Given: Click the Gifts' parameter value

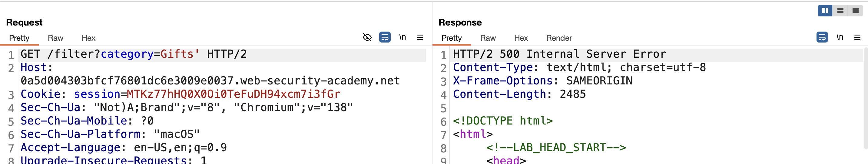Looking at the screenshot, I should click(180, 54).
